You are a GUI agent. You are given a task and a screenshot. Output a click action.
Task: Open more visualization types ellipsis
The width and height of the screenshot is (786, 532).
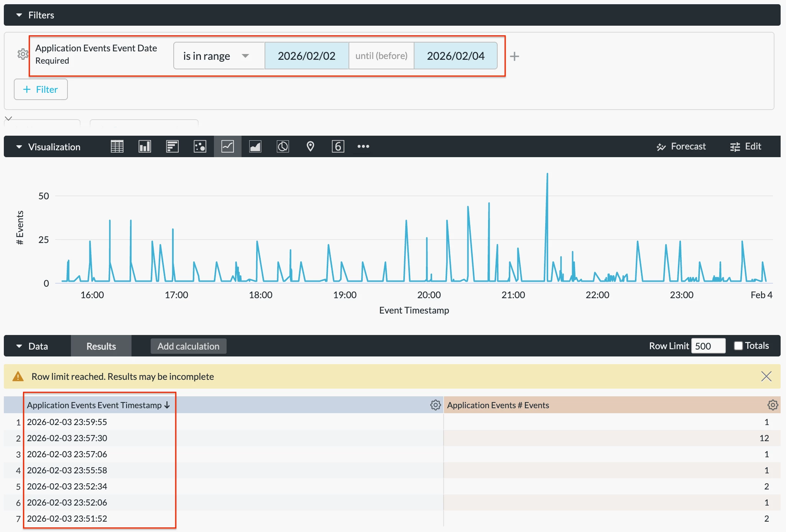(363, 146)
